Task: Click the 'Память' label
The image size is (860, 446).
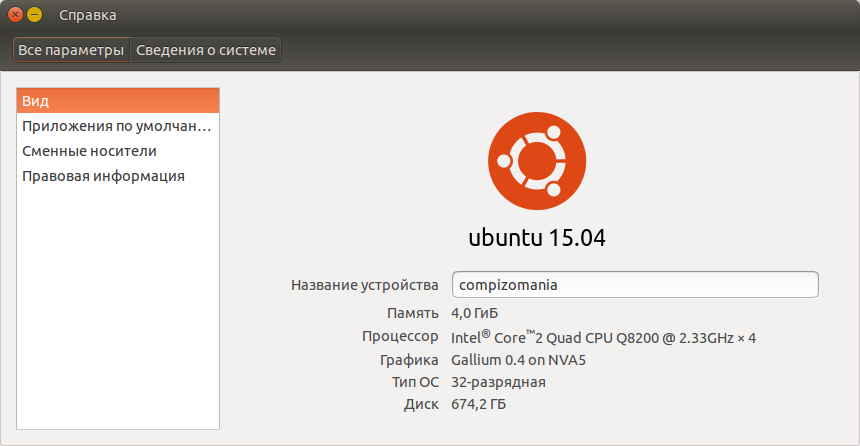Action: click(x=413, y=313)
